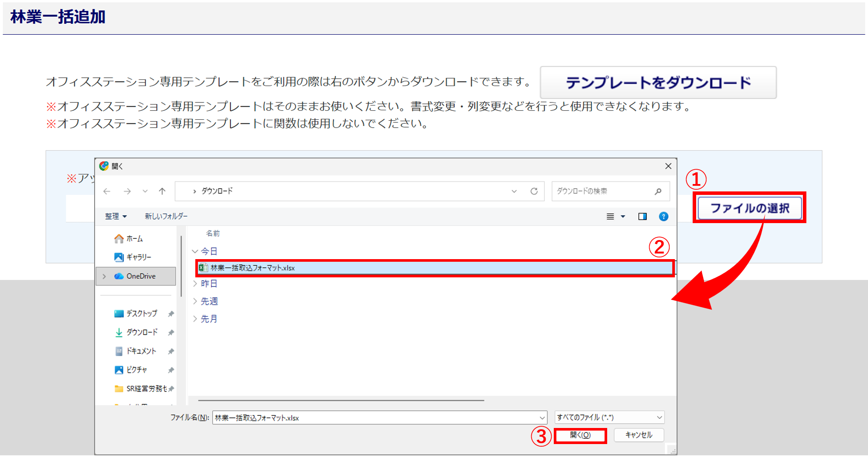This screenshot has height=464, width=868.
Task: Select 林業一括取込フォーマット.xlsx file
Action: [253, 268]
